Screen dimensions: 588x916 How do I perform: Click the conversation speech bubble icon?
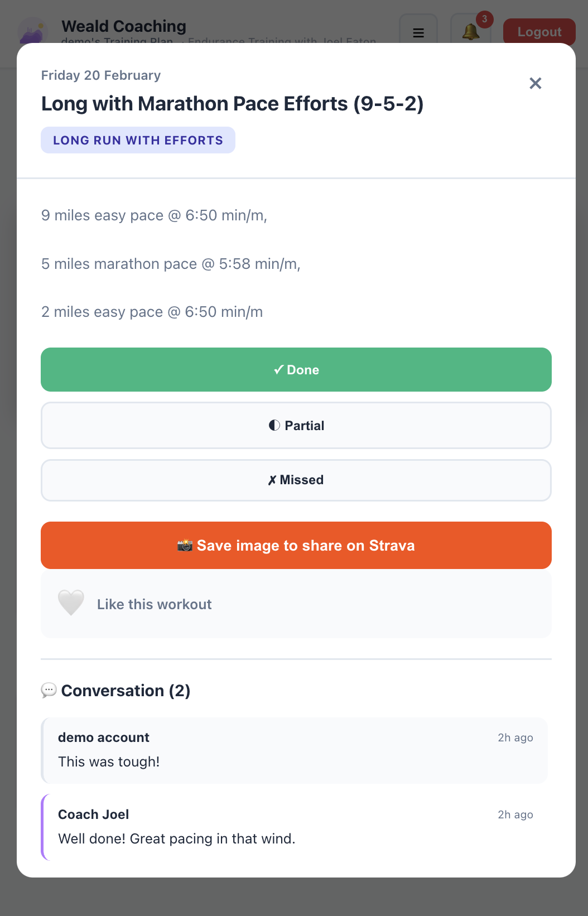point(49,691)
